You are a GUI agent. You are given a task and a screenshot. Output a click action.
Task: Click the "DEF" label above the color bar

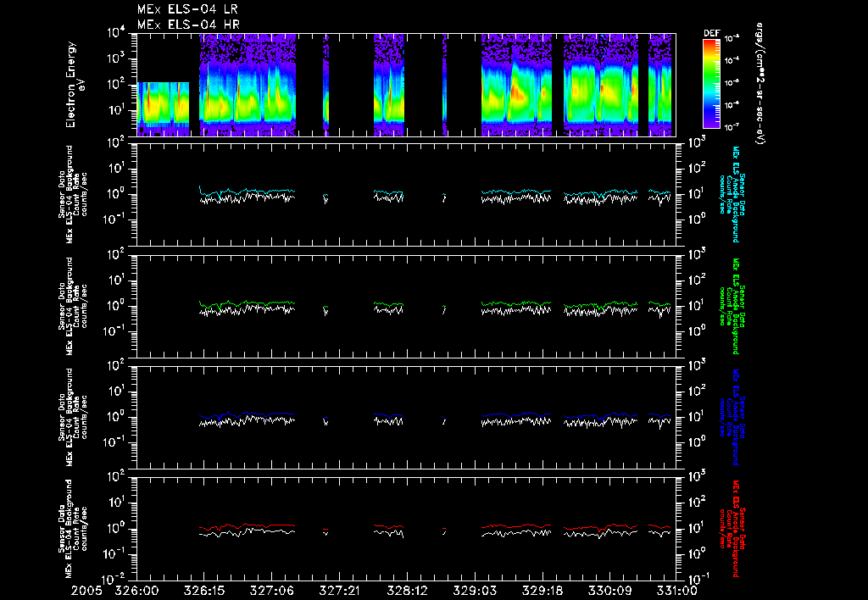coord(711,33)
